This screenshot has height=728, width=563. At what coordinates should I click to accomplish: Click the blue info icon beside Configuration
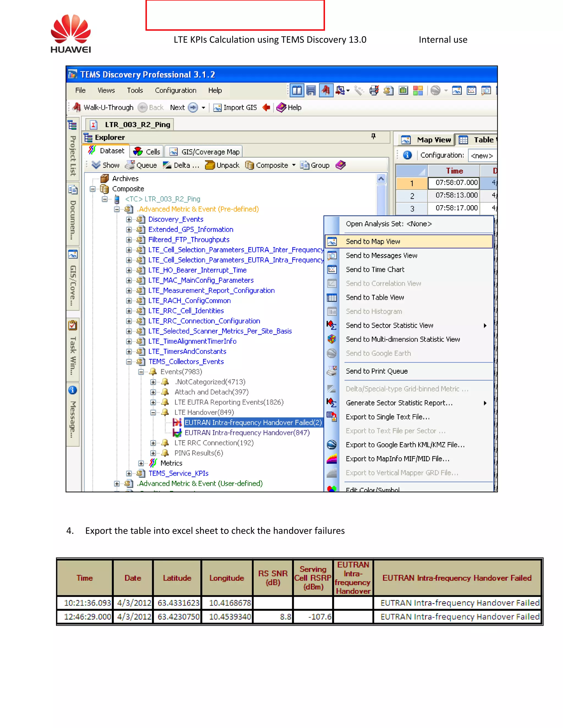[x=407, y=155]
